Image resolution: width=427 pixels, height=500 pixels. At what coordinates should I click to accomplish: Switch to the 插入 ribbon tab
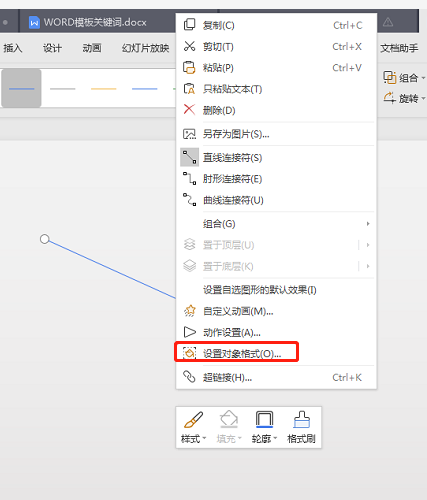point(13,48)
